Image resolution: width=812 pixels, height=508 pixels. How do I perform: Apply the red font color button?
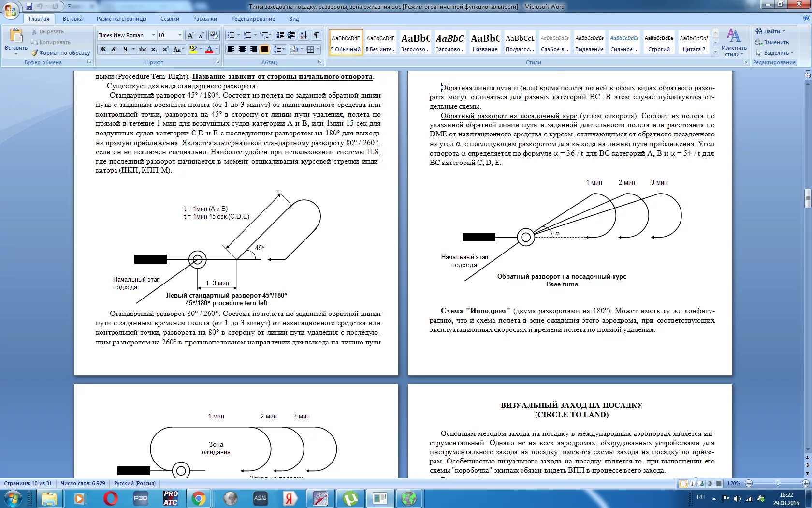pyautogui.click(x=209, y=49)
